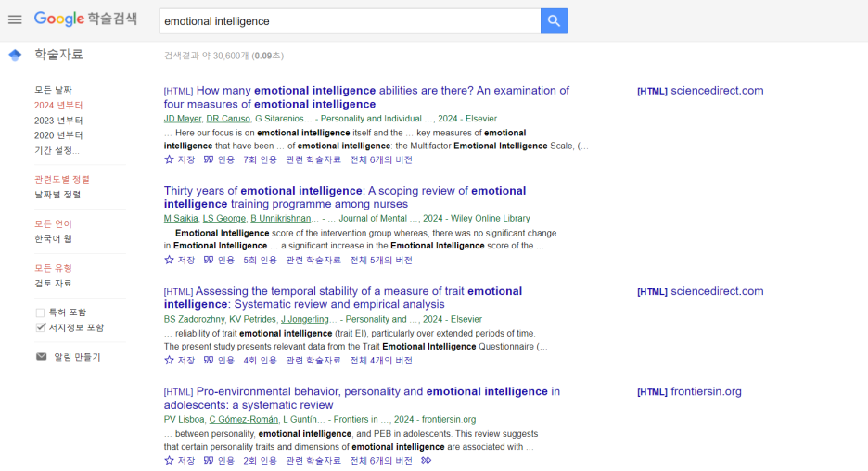The width and height of the screenshot is (868, 471).
Task: Click the graduation cap 학술자료 icon
Action: [x=15, y=55]
